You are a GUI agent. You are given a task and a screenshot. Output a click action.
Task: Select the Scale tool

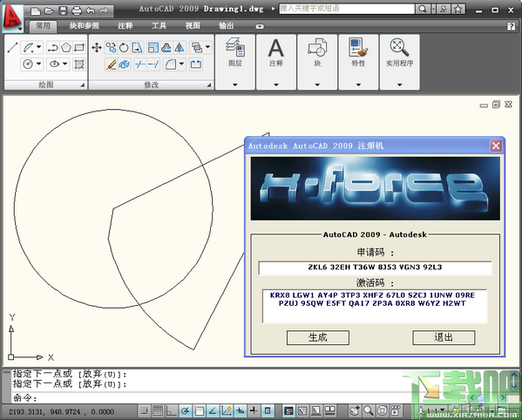pos(153,48)
